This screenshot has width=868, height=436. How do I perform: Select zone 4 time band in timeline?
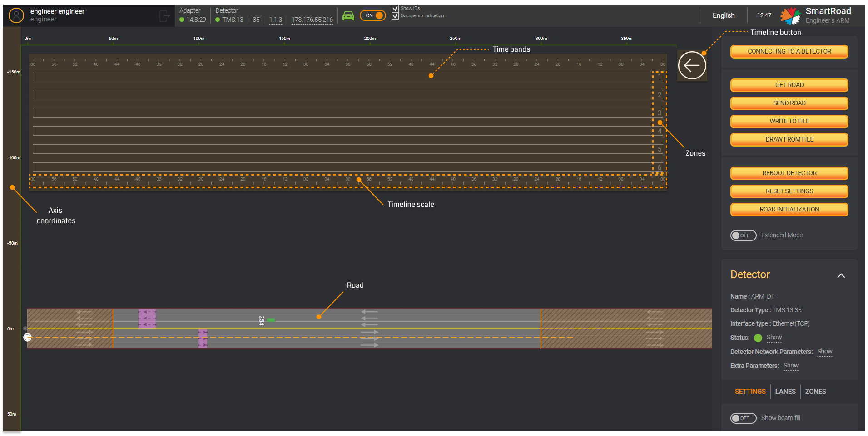click(348, 131)
